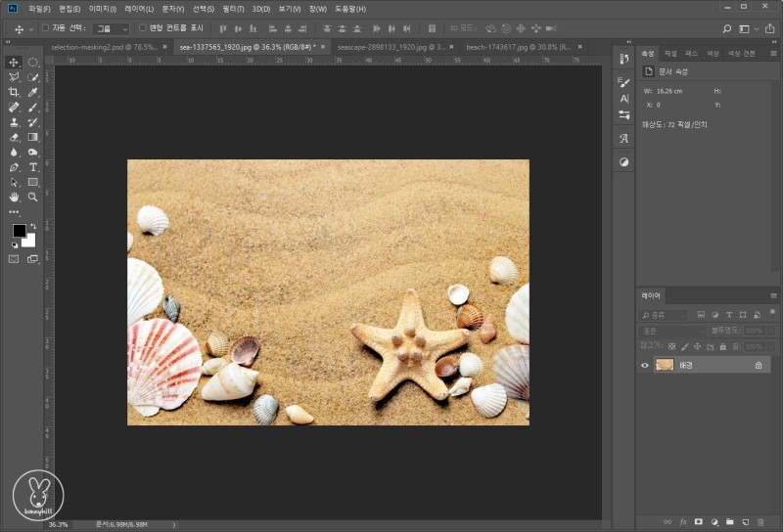
Task: Click the 배경 layer thumbnail
Action: (x=665, y=365)
